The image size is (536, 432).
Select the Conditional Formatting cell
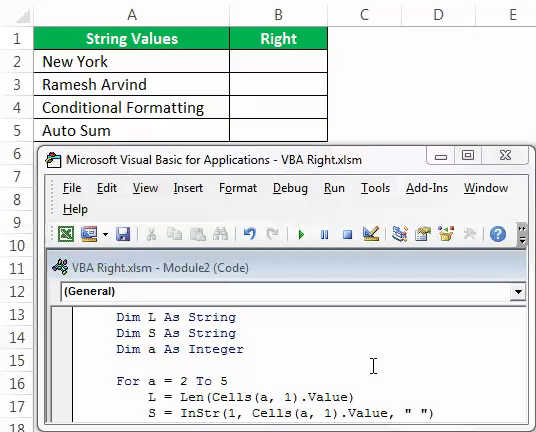tap(132, 108)
